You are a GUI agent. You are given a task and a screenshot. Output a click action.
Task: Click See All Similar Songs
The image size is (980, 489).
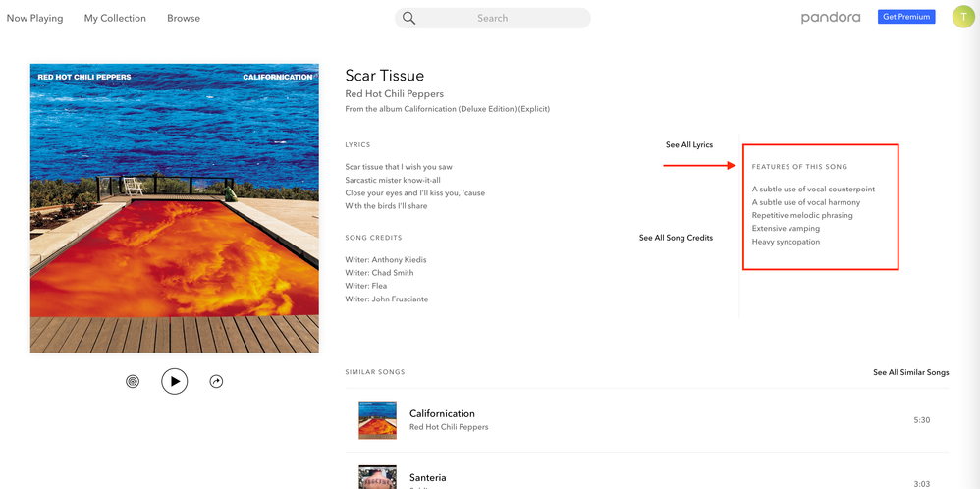(x=911, y=373)
